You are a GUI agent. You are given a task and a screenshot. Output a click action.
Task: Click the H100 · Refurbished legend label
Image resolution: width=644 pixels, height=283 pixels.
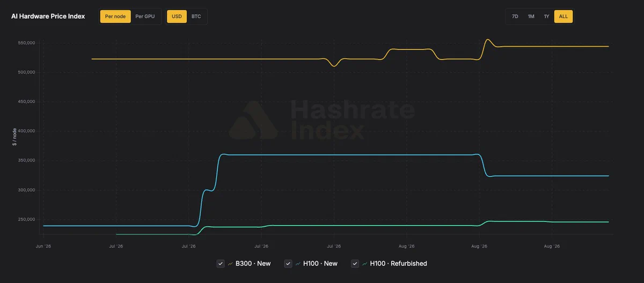pos(399,264)
